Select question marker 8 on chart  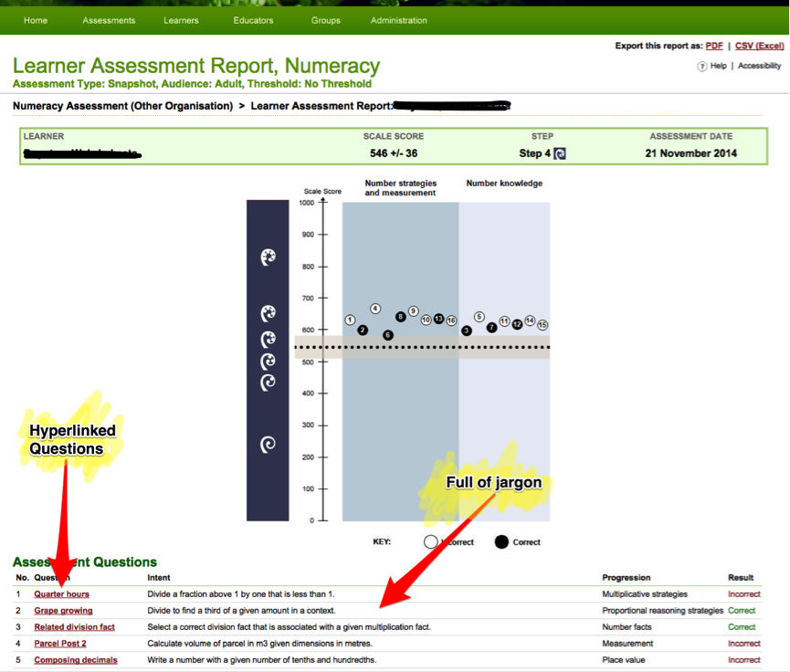click(x=400, y=317)
